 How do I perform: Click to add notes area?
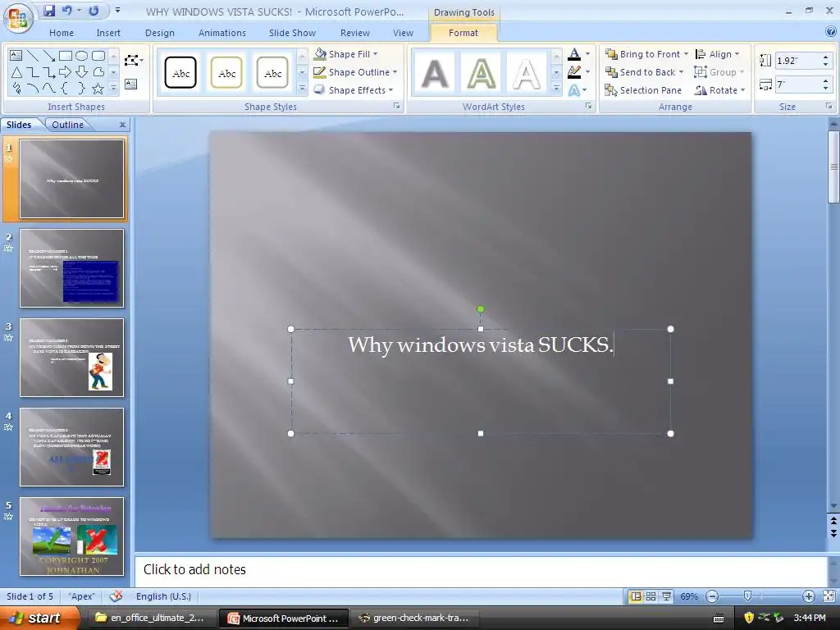(481, 570)
